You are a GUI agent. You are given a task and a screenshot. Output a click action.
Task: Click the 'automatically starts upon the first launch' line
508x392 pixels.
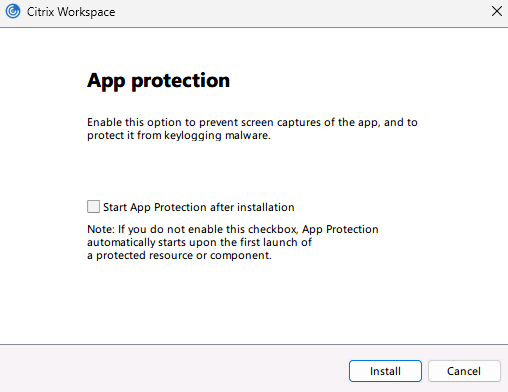click(x=199, y=242)
